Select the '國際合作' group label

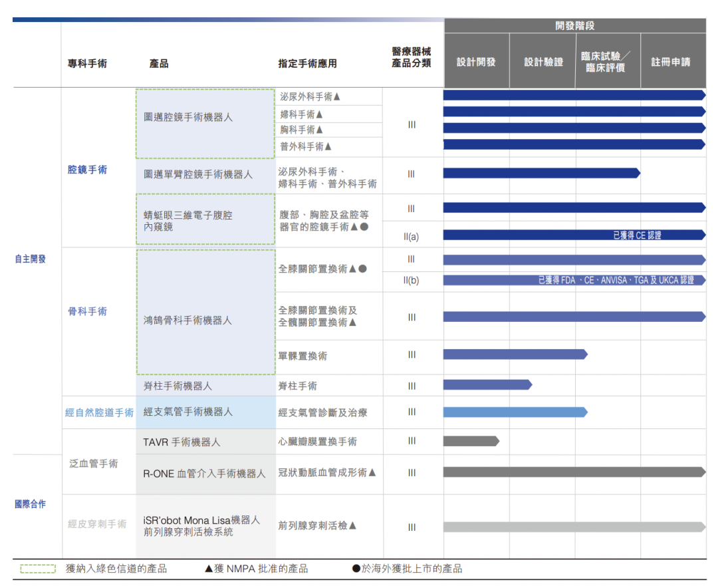pyautogui.click(x=30, y=504)
